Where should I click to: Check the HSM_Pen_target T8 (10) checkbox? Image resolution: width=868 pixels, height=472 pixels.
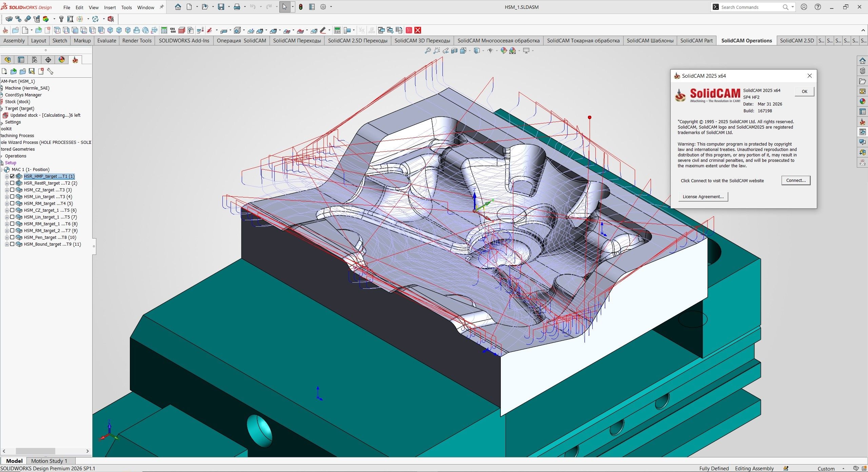tap(12, 237)
